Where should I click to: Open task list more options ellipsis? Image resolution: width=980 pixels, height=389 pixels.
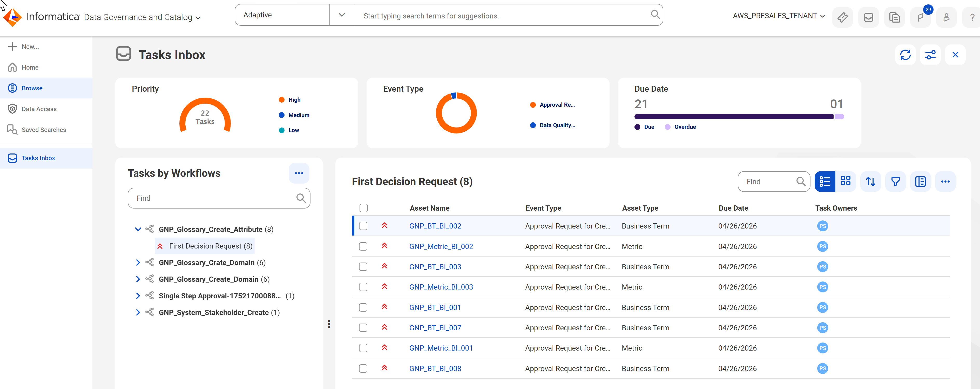945,182
